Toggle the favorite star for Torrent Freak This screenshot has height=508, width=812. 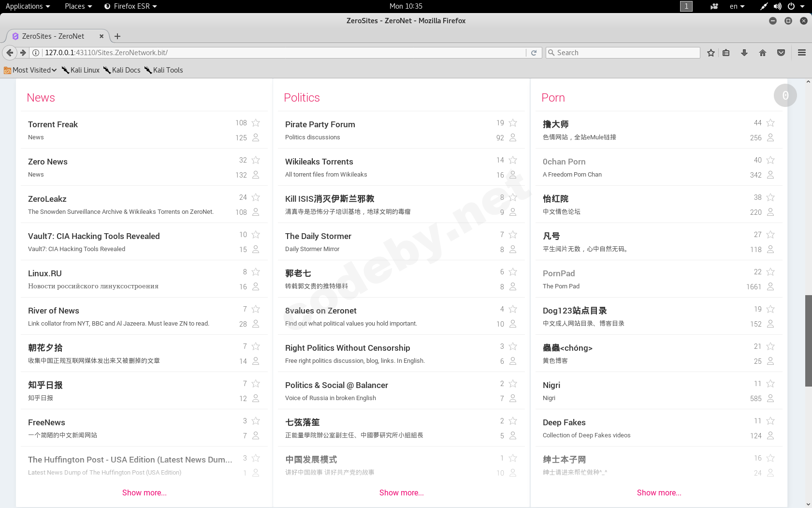point(256,123)
